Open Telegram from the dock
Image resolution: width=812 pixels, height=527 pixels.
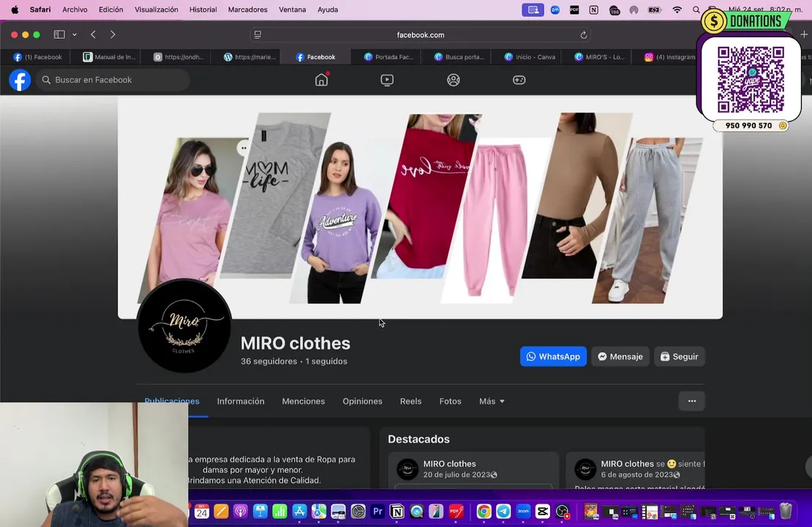coord(503,512)
